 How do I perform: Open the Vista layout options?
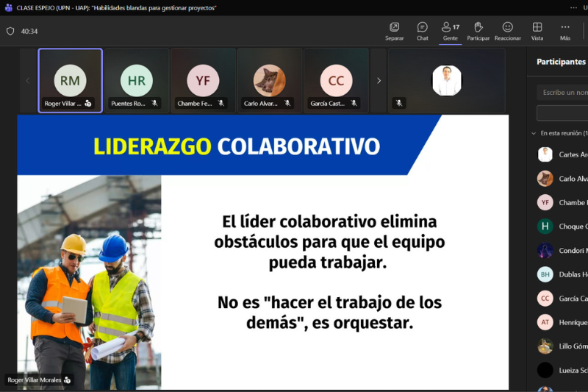537,31
